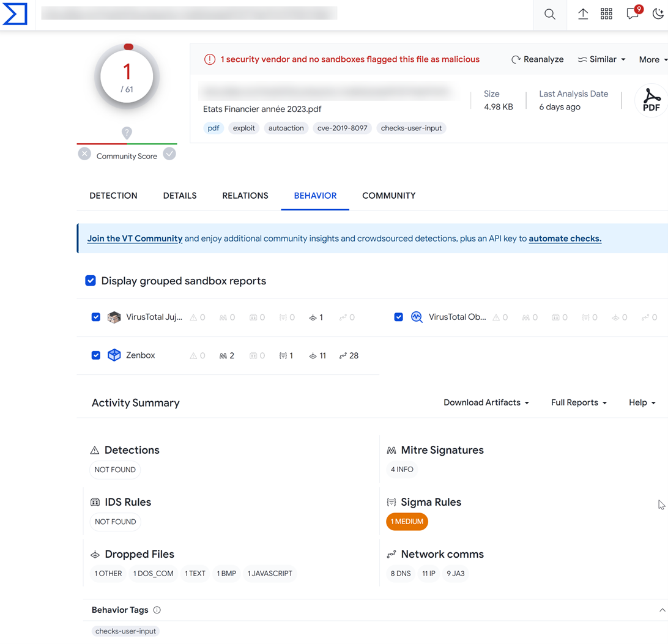Click the Detections warning triangle icon
This screenshot has height=644, width=668.
point(95,450)
